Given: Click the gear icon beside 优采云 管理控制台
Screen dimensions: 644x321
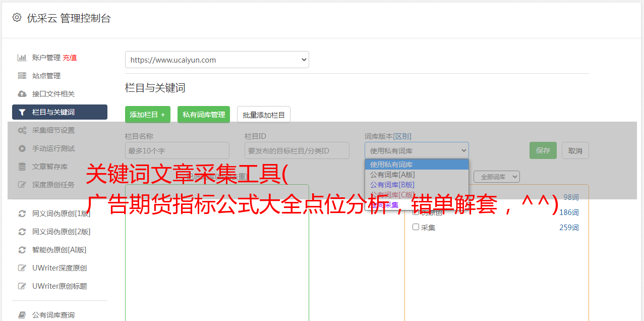Looking at the screenshot, I should click(x=17, y=18).
